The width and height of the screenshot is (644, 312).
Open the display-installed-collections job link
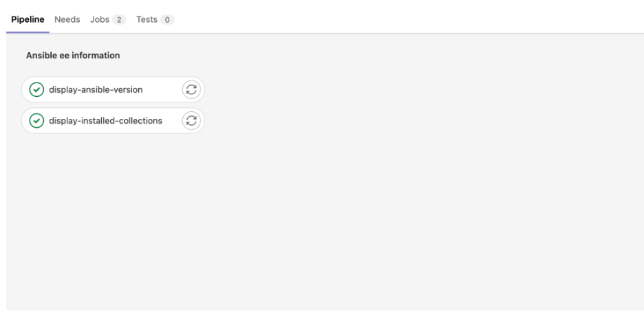[105, 121]
